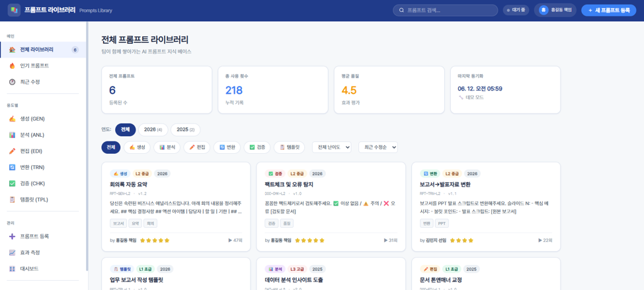Click the 홍 avatar circle in header
Image resolution: width=644 pixels, height=290 pixels.
coord(543,11)
